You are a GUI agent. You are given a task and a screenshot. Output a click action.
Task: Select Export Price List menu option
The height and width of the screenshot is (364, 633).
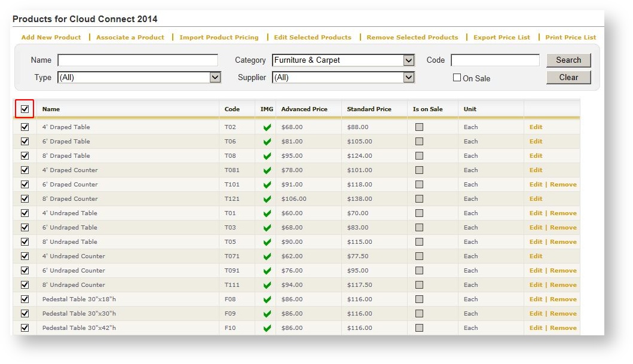(x=501, y=37)
